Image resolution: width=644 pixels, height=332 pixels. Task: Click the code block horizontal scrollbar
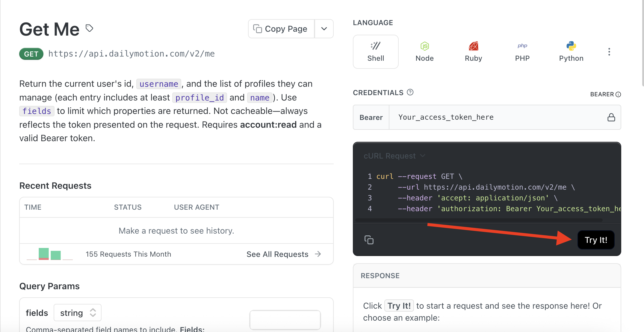[x=479, y=220]
